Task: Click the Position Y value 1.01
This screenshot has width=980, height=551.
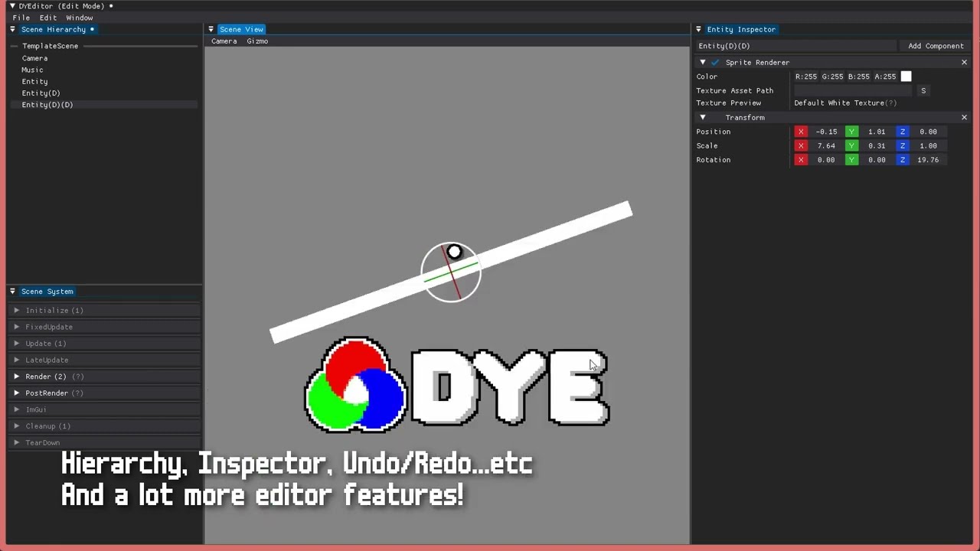Action: 877,132
